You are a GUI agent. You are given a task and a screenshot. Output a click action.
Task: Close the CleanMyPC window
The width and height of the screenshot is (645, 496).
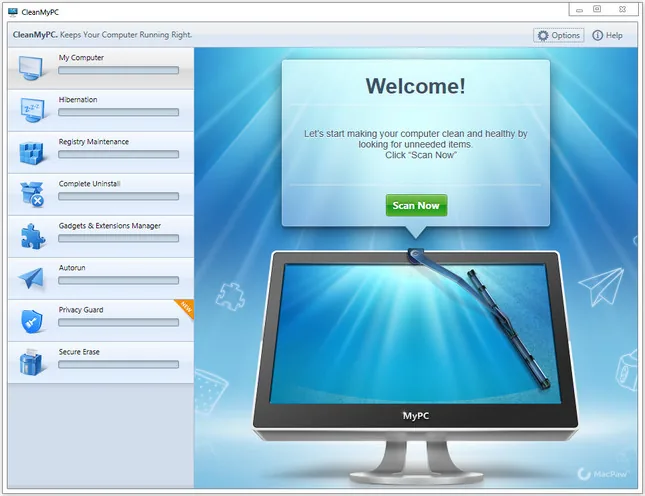point(622,9)
